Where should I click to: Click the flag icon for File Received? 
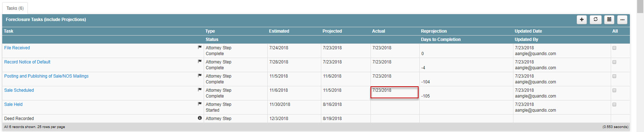pyautogui.click(x=200, y=47)
